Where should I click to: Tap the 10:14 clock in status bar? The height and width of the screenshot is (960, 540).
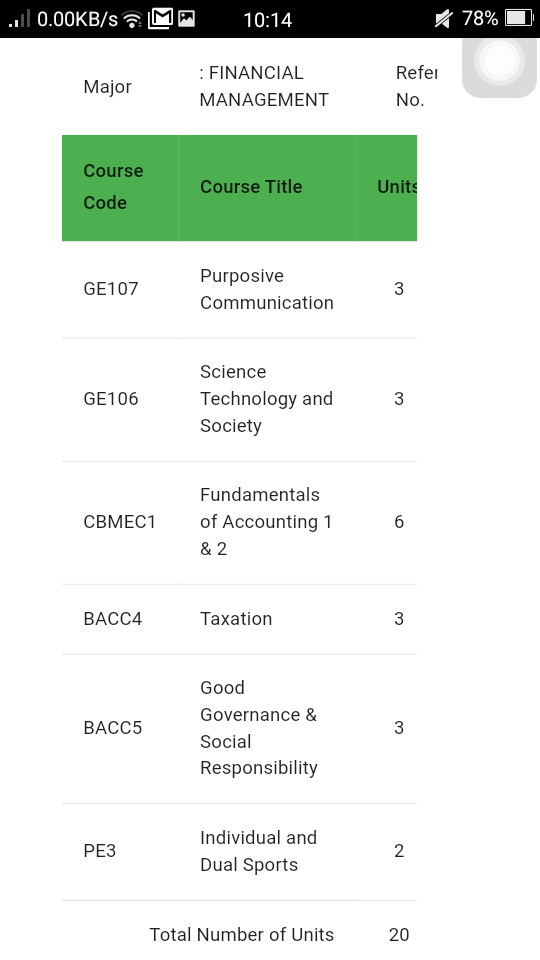pyautogui.click(x=268, y=20)
